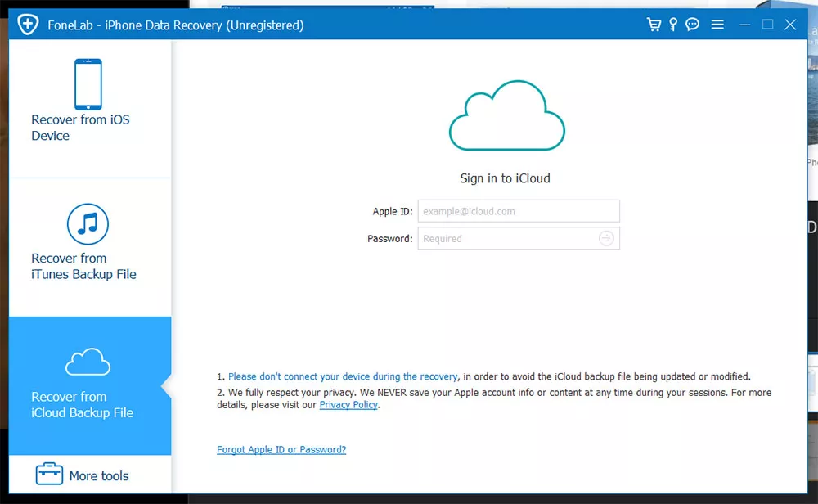
Task: Click the toolbox icon near More tools
Action: tap(50, 474)
